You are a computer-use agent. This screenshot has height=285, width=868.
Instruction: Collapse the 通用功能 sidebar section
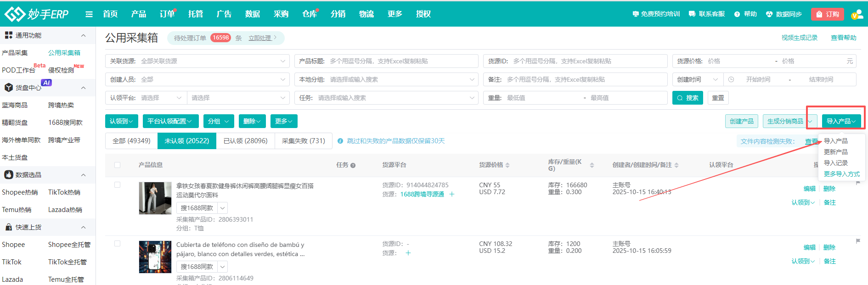(83, 35)
